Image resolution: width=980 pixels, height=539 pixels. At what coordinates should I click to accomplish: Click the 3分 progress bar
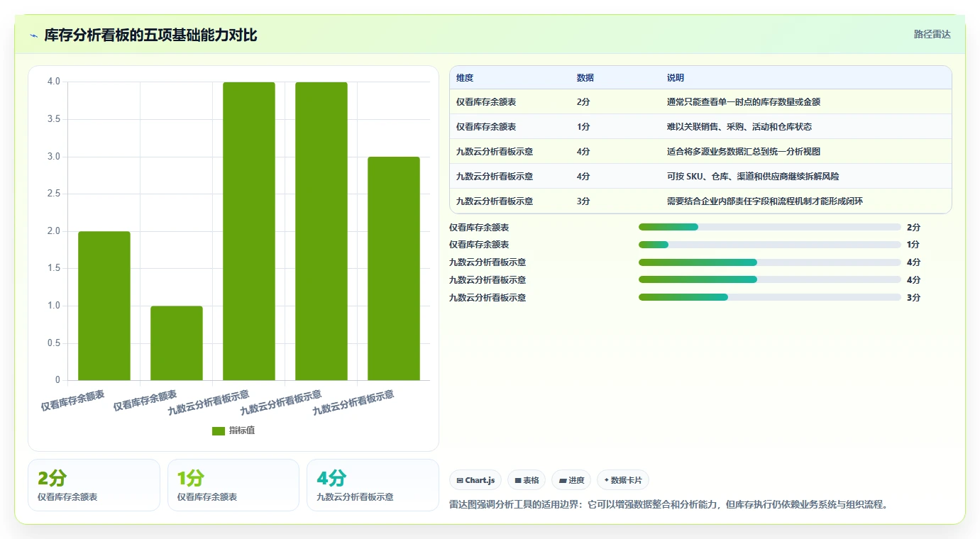coord(769,297)
